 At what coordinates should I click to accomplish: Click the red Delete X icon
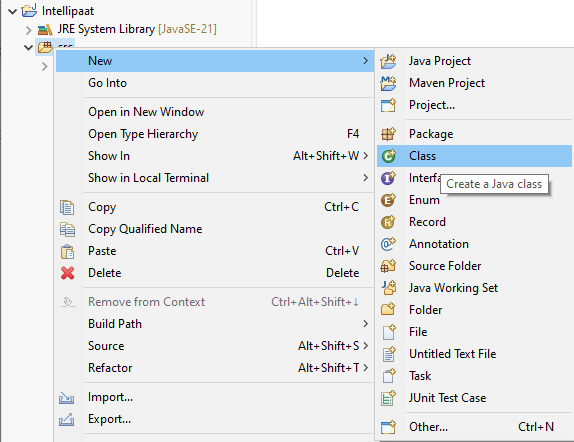tap(68, 273)
